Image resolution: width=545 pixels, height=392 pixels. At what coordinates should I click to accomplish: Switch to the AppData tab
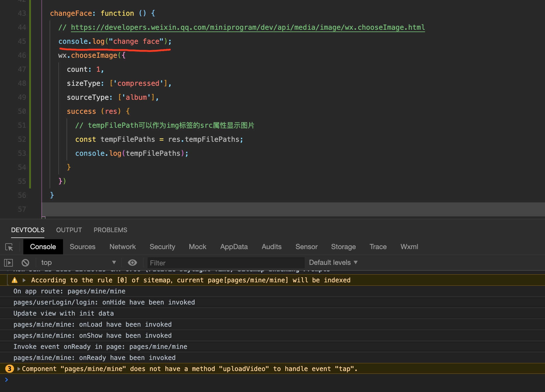[234, 247]
